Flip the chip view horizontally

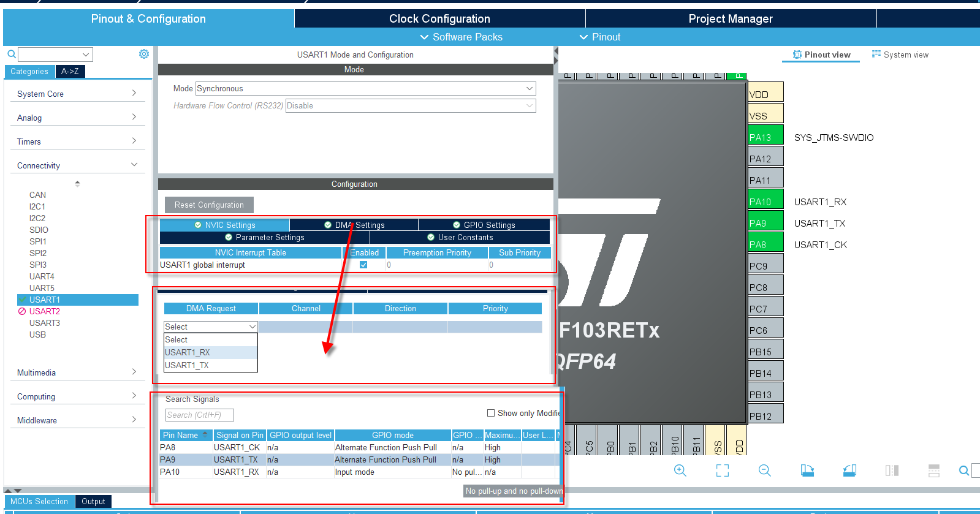click(x=892, y=471)
